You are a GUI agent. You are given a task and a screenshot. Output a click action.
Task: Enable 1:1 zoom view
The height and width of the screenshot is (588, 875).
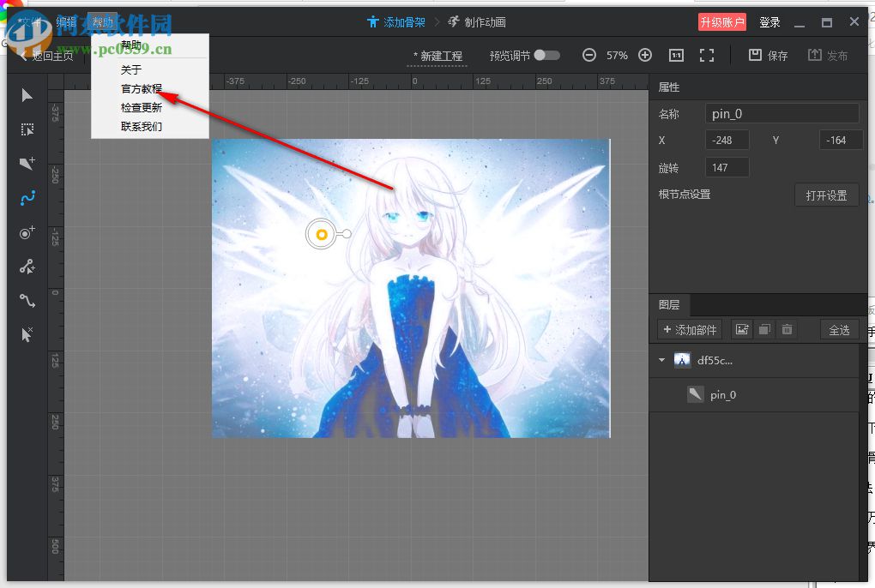(676, 55)
